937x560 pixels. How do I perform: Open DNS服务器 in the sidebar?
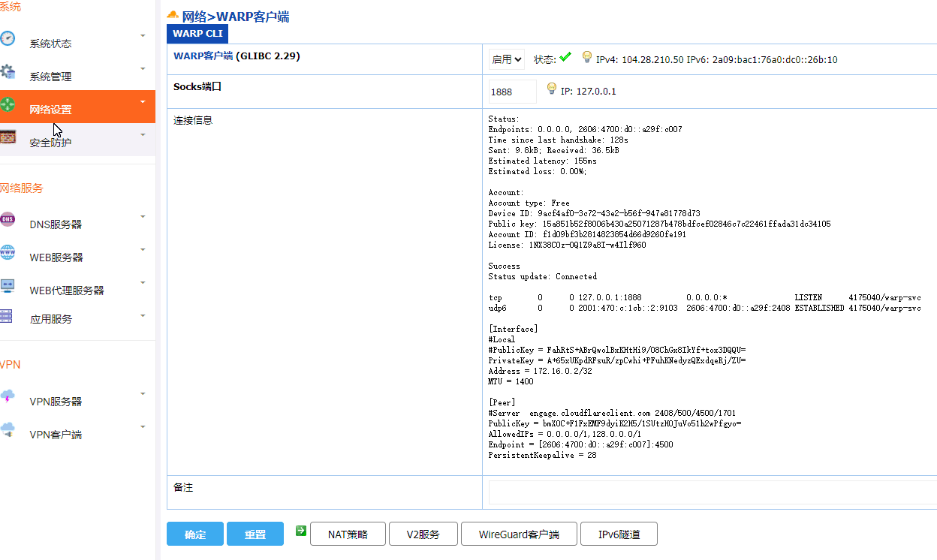click(56, 224)
